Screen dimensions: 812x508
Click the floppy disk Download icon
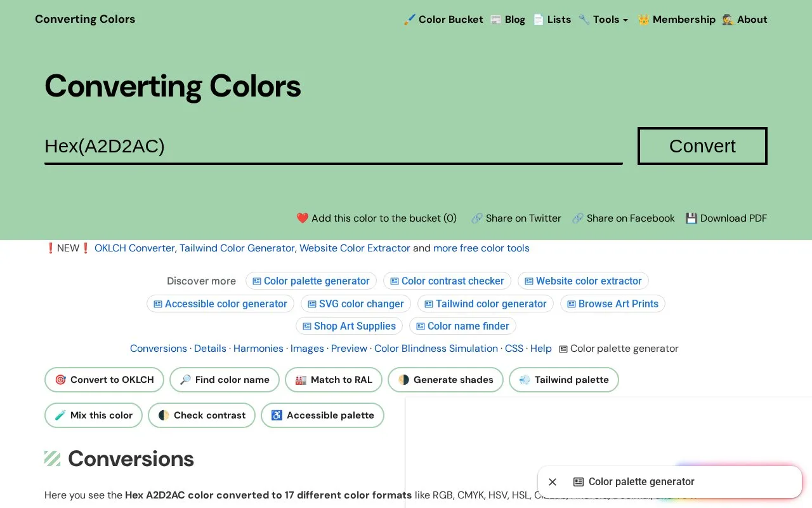[x=691, y=218]
